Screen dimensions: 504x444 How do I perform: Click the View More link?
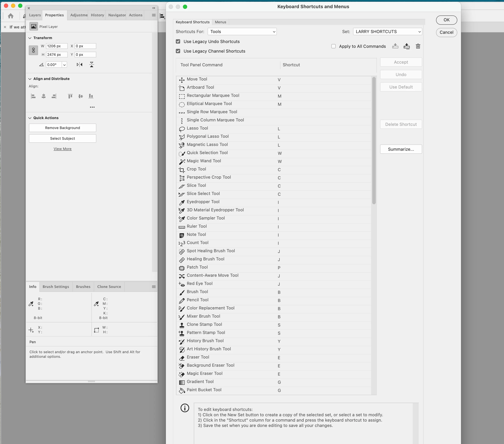point(62,149)
